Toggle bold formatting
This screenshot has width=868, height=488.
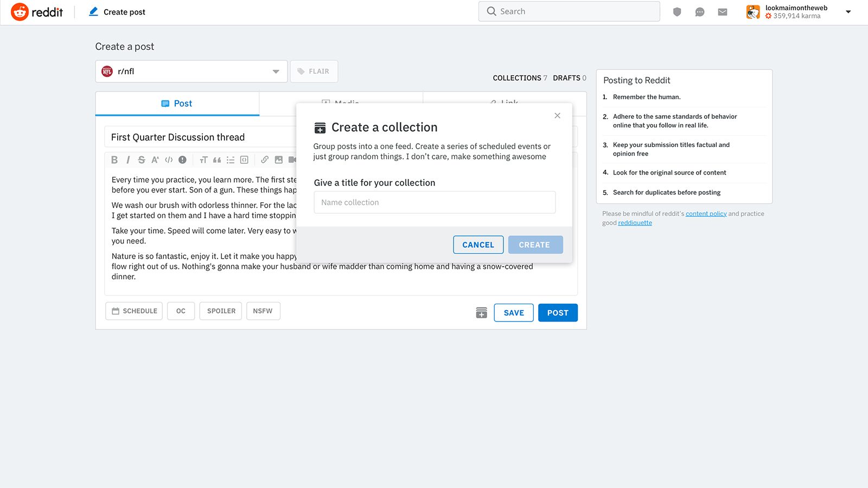coord(114,160)
